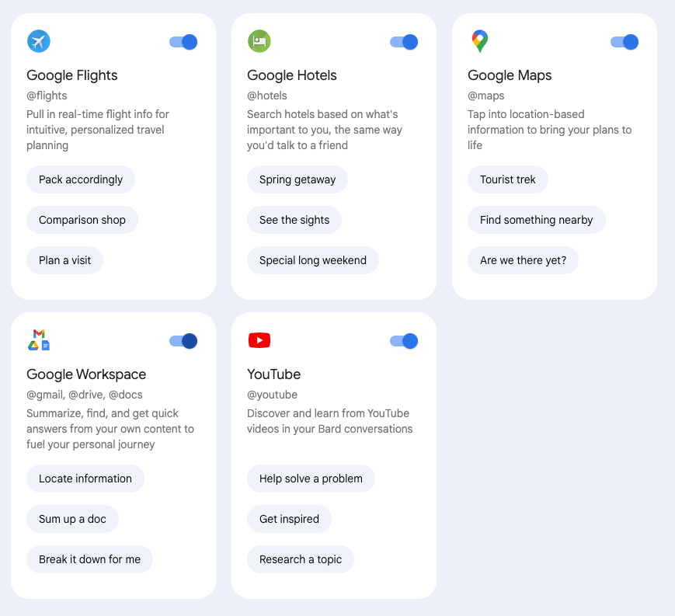Switch off the Google Maps extension
The width and height of the screenshot is (675, 616).
point(625,42)
